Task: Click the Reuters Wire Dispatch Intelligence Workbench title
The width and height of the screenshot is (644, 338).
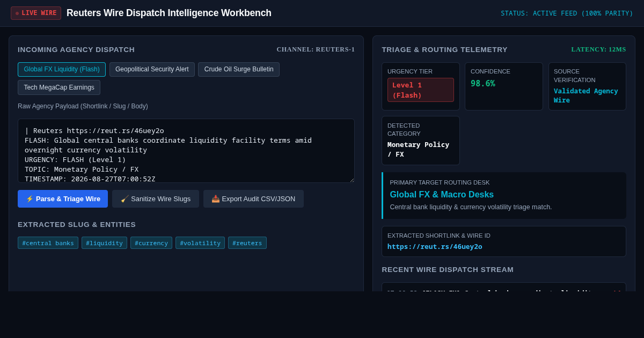Action: 169,13
